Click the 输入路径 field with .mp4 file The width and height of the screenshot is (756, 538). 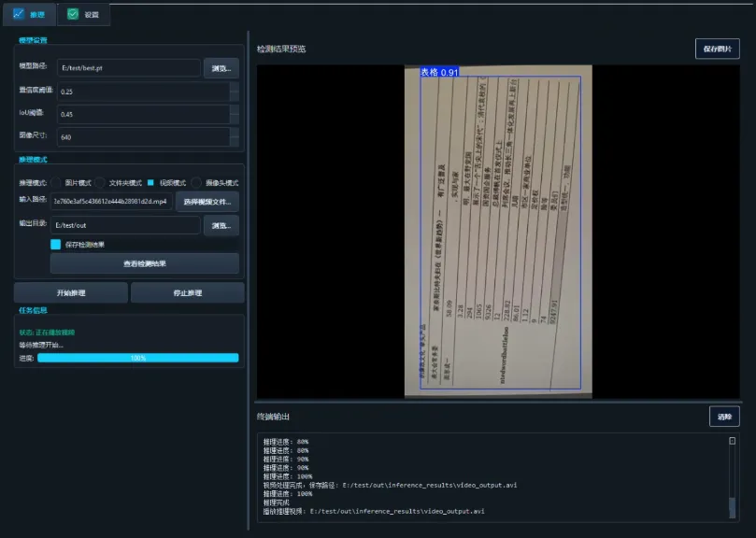(x=111, y=201)
